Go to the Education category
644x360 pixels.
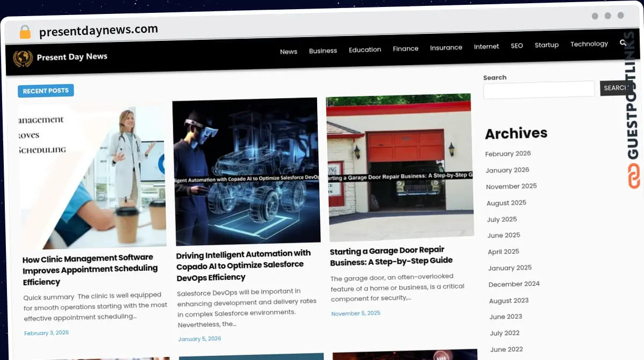365,49
